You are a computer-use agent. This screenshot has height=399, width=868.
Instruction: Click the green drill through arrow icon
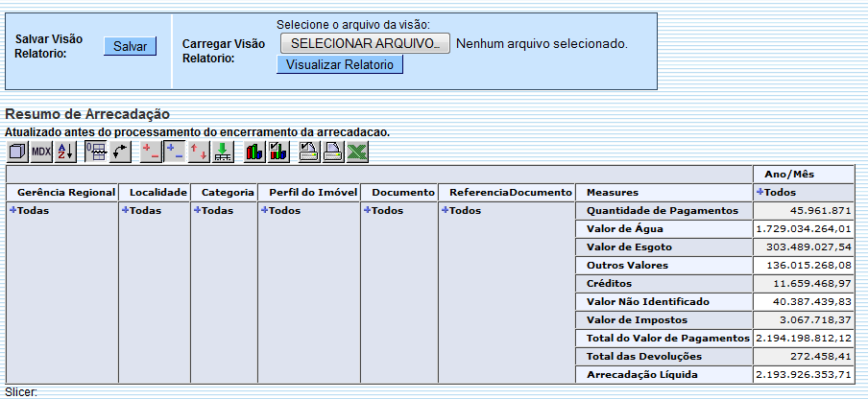click(222, 151)
